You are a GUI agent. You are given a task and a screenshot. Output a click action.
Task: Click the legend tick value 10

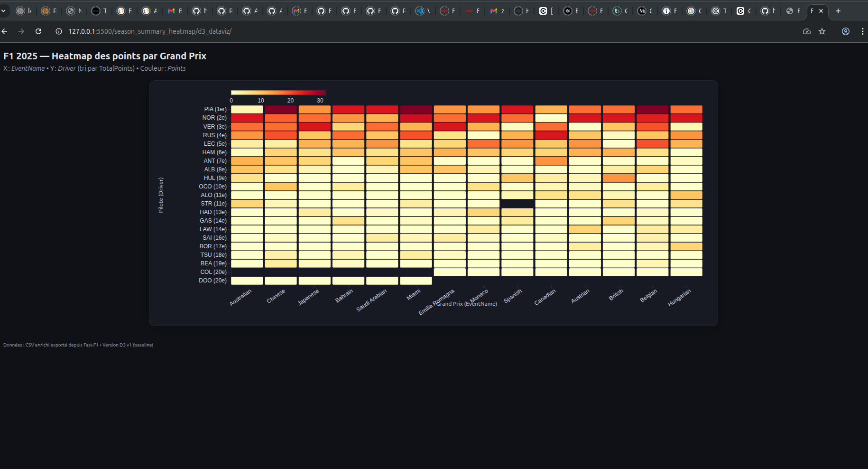pos(261,101)
